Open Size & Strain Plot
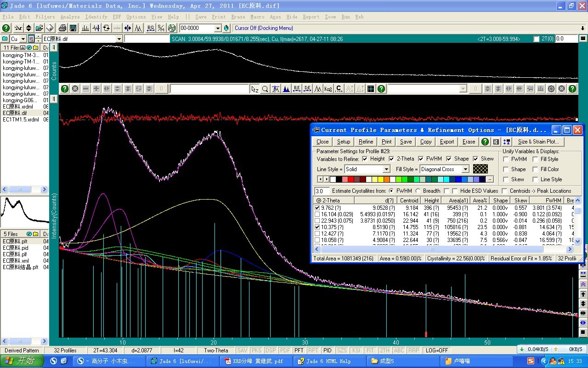The width and height of the screenshot is (588, 368). pos(538,142)
